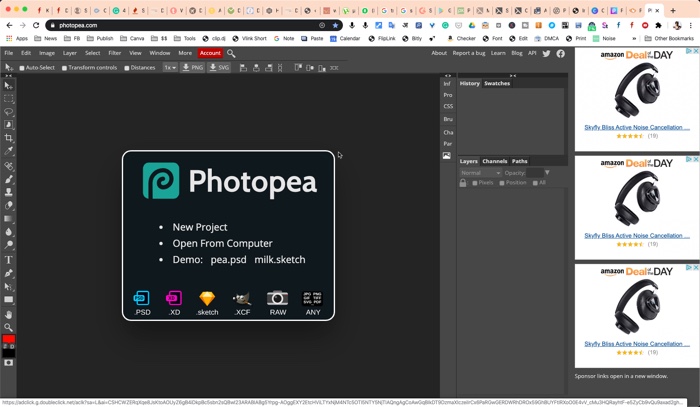Enable the Transform controls checkbox

(x=64, y=68)
